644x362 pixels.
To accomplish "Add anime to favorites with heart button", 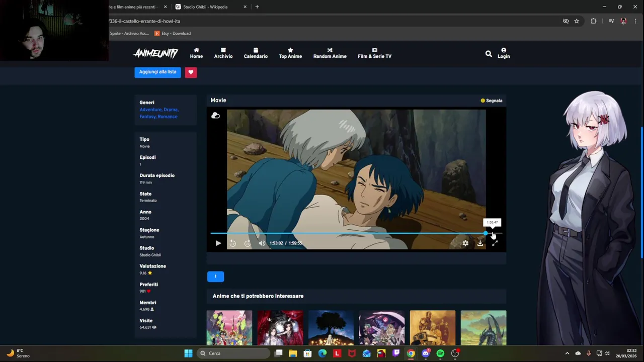I will pyautogui.click(x=191, y=72).
